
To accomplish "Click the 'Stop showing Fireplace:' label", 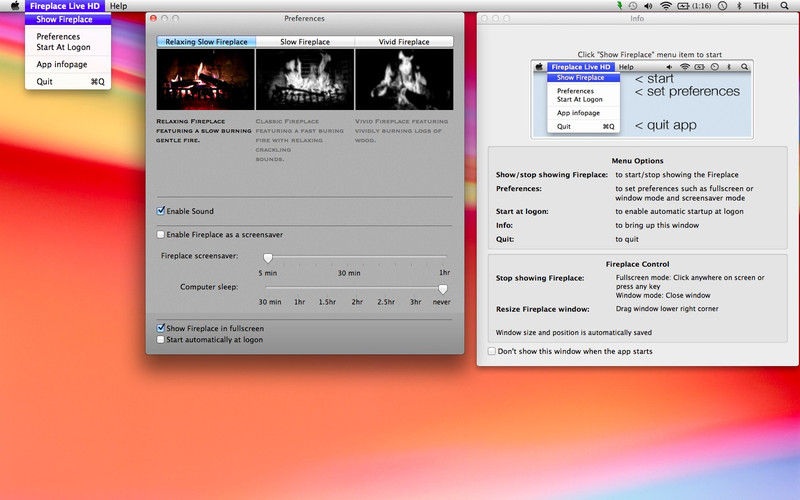I will pyautogui.click(x=540, y=278).
